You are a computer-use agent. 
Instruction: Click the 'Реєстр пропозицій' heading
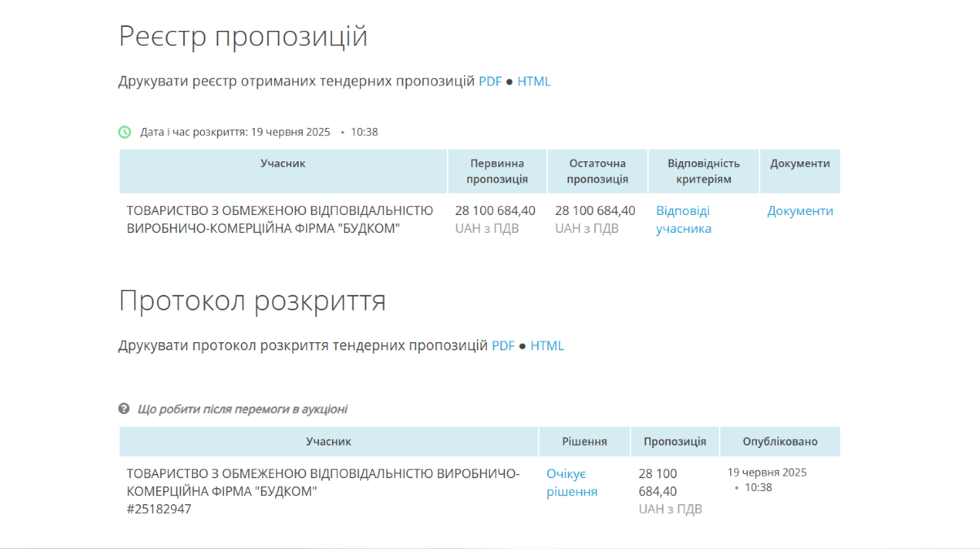pos(243,37)
